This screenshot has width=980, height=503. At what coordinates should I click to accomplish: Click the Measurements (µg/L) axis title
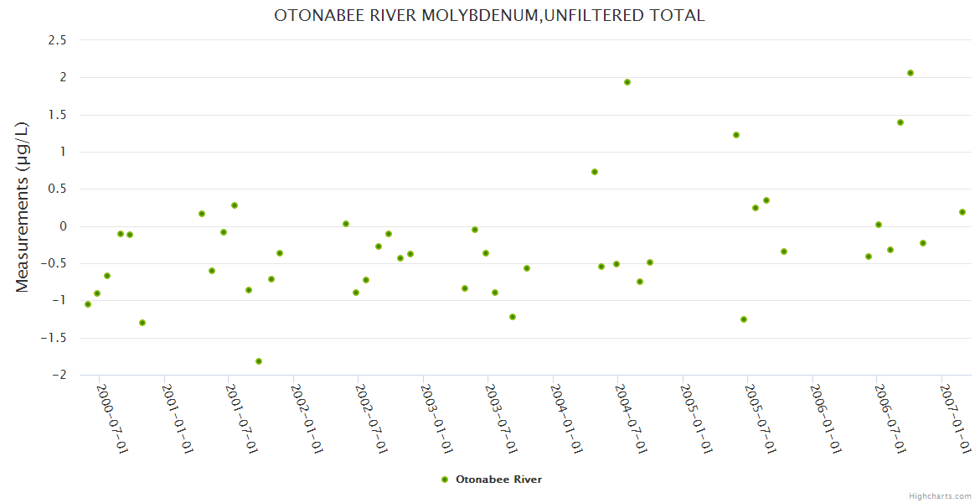click(23, 207)
